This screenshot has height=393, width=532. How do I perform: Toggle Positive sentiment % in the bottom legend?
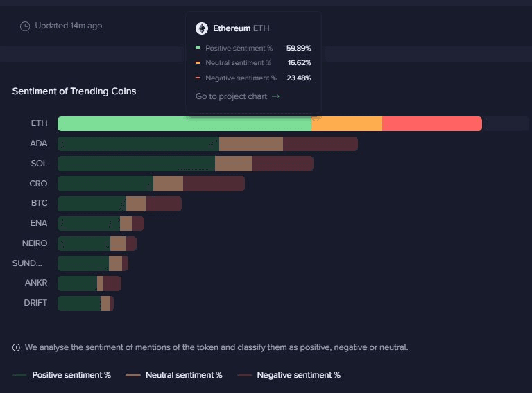(62, 375)
